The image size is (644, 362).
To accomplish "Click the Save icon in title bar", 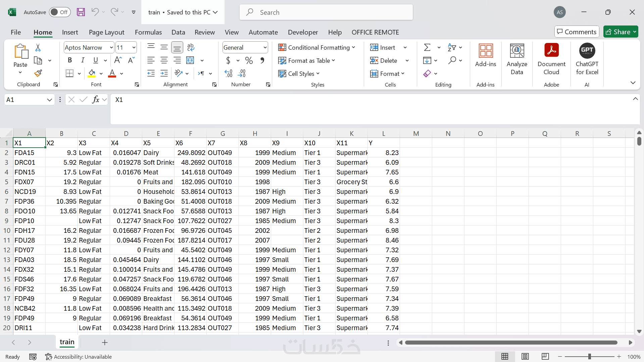I will pos(81,12).
